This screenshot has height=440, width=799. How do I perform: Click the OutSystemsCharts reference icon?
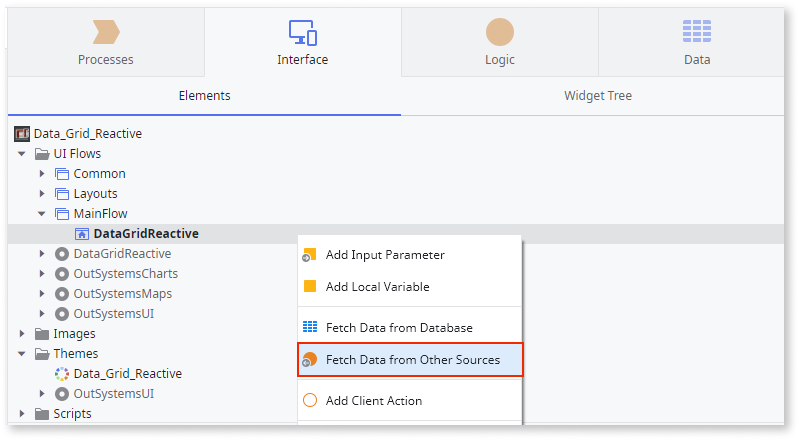coord(62,274)
